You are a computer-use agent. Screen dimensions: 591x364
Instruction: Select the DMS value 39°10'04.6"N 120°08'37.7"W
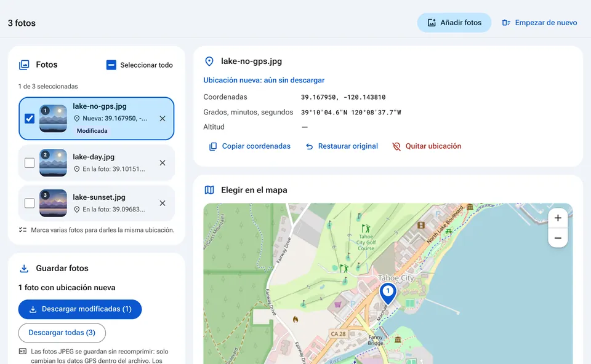click(x=351, y=112)
